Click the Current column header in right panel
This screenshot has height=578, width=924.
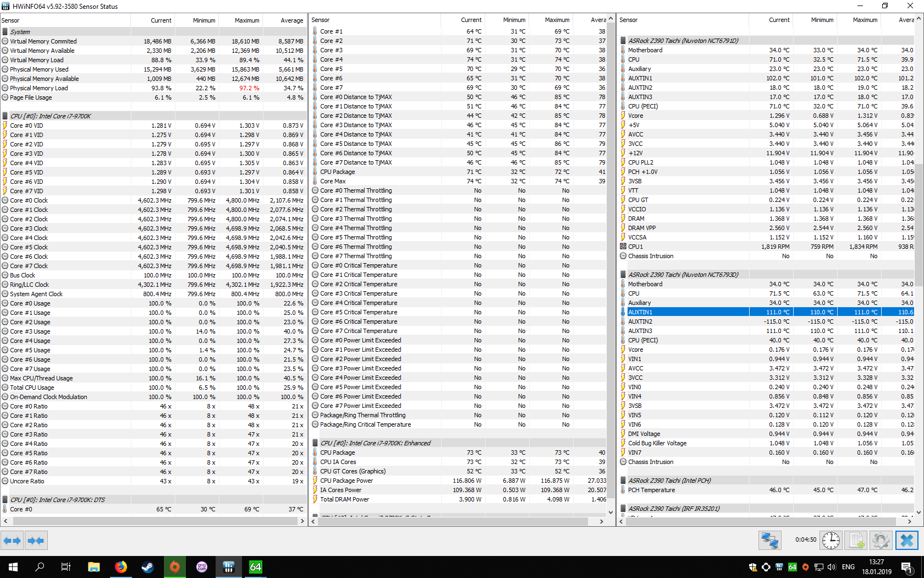771,20
